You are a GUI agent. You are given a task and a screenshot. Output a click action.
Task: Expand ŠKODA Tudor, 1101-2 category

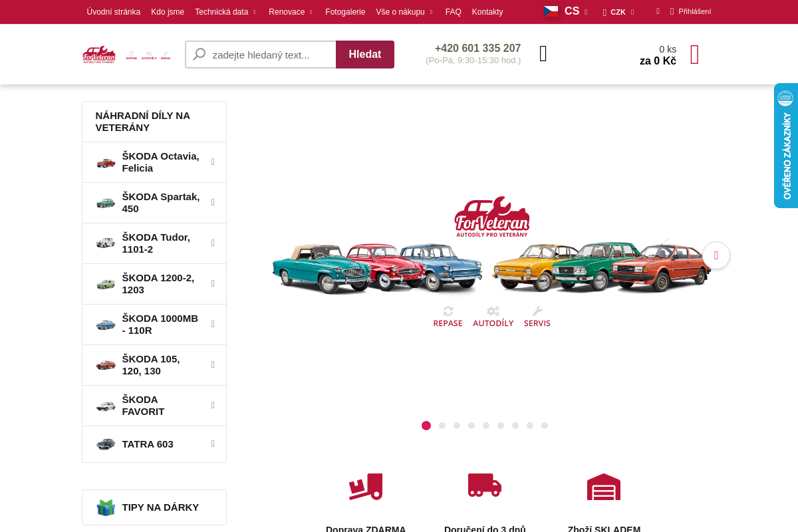(213, 243)
